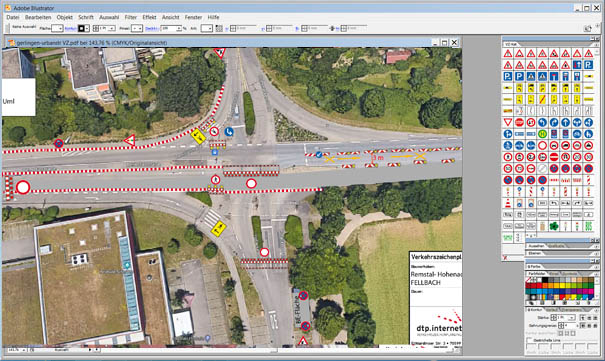Viewport: 605px width, 361px height.
Task: Select the no-entry sign symbol in panel
Action: tap(554, 157)
